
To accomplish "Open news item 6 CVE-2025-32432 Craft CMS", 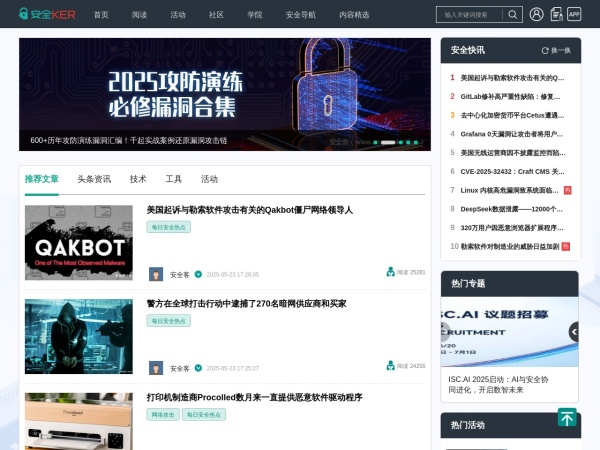I will point(512,171).
